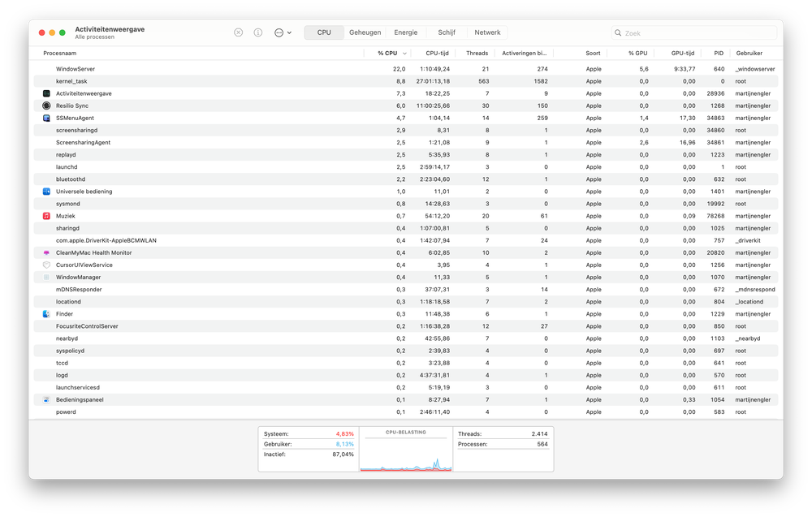
Task: Select the mDNSResponder process row
Action: pos(405,289)
